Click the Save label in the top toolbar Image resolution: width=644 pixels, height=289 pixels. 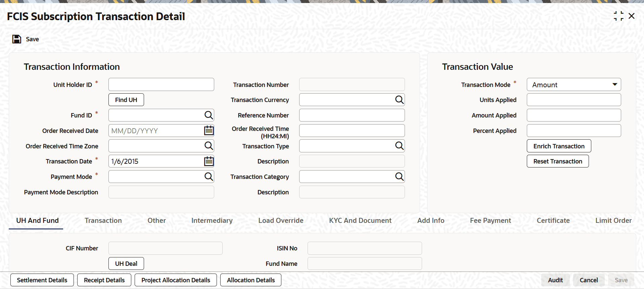click(33, 39)
